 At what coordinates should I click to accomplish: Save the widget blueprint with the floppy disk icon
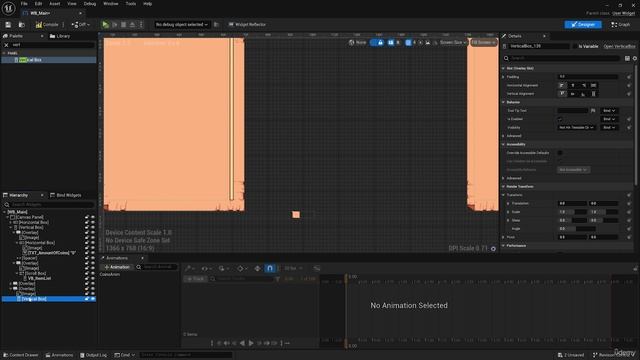8,24
